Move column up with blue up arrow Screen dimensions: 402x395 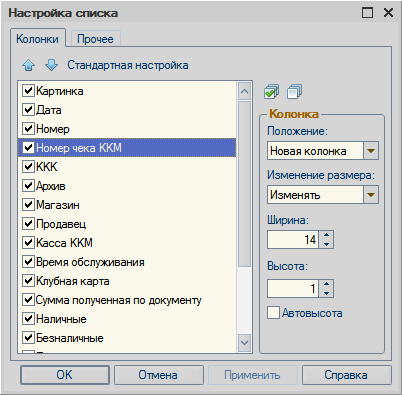[x=29, y=65]
